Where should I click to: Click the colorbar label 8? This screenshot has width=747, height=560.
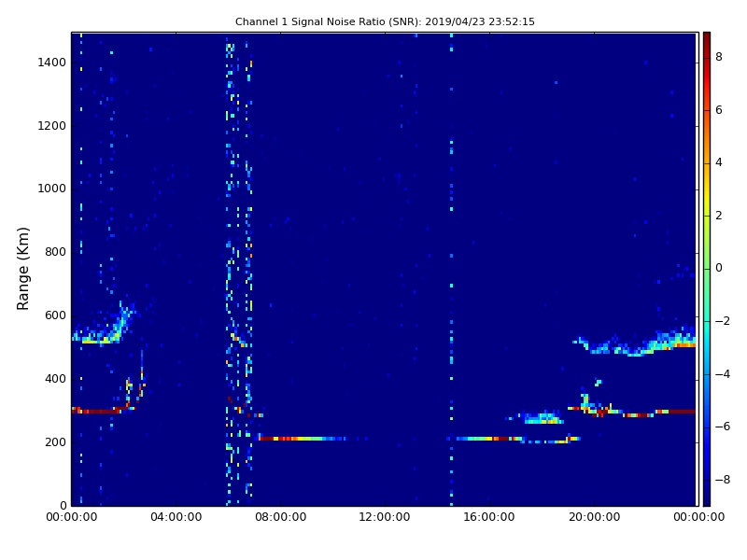(x=719, y=57)
